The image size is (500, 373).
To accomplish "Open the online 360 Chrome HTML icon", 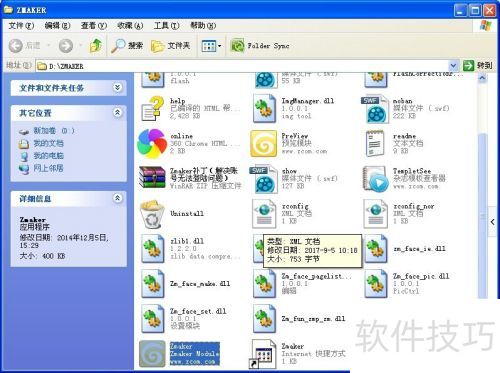I will pos(152,144).
